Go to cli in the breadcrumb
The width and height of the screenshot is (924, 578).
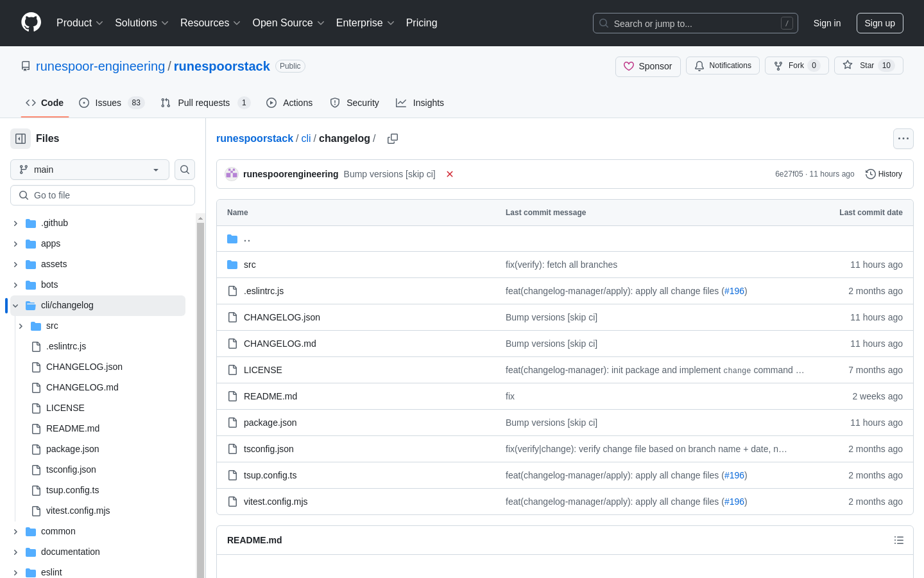[306, 139]
